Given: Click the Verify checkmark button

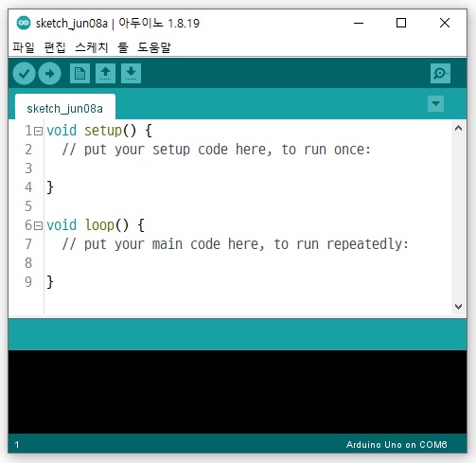Looking at the screenshot, I should (24, 74).
